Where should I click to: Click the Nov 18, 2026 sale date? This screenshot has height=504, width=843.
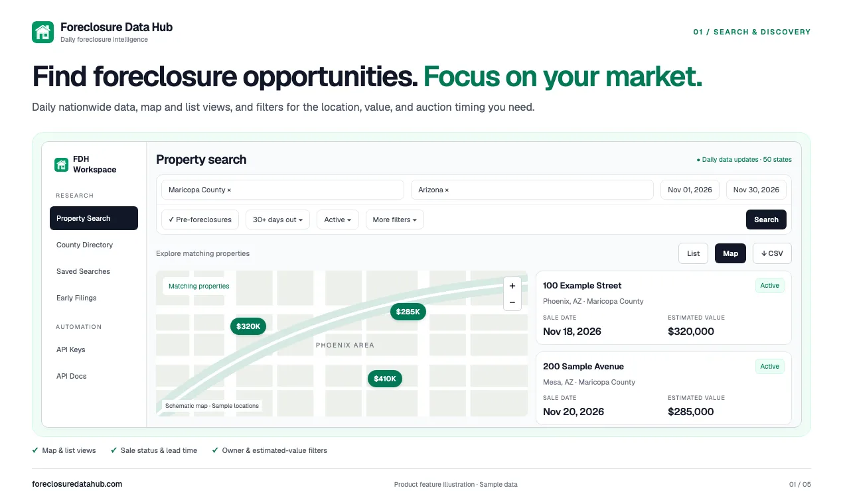pyautogui.click(x=572, y=332)
